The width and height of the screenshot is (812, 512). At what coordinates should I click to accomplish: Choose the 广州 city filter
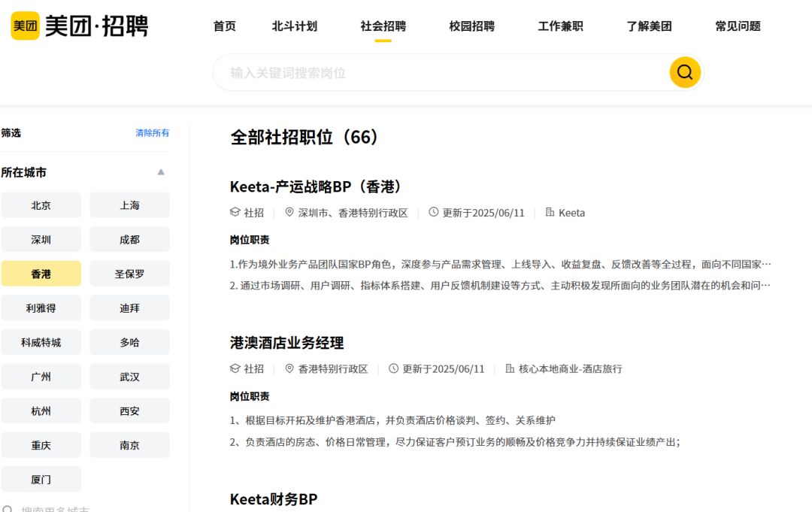[x=41, y=377]
